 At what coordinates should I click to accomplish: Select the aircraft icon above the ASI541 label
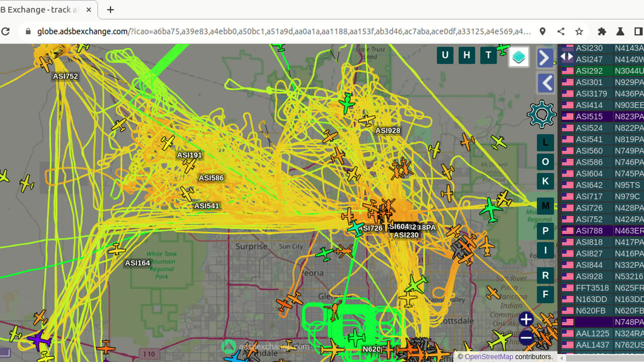(x=187, y=194)
